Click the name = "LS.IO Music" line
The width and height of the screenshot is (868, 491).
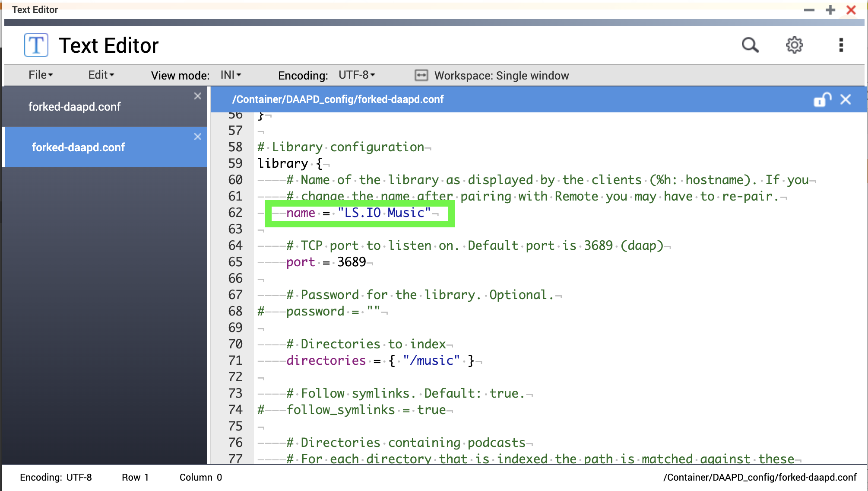point(359,213)
